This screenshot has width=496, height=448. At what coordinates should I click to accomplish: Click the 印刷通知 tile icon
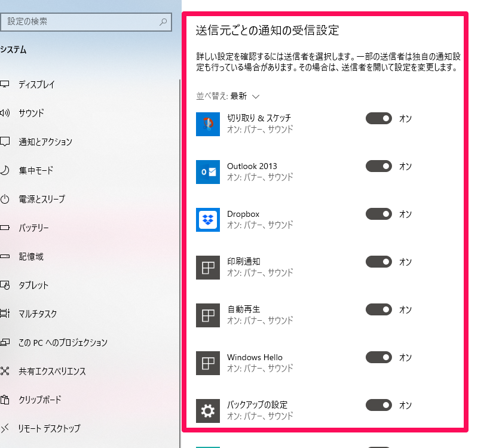tap(208, 268)
